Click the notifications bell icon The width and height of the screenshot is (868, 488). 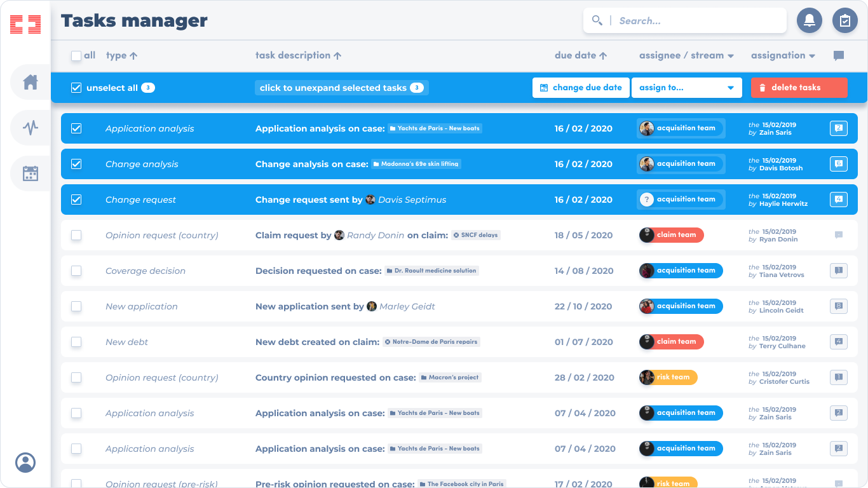[810, 20]
